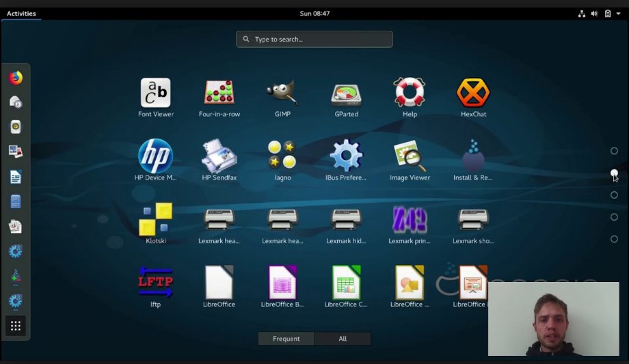
Task: Open IBus Preferences
Action: [x=346, y=156]
